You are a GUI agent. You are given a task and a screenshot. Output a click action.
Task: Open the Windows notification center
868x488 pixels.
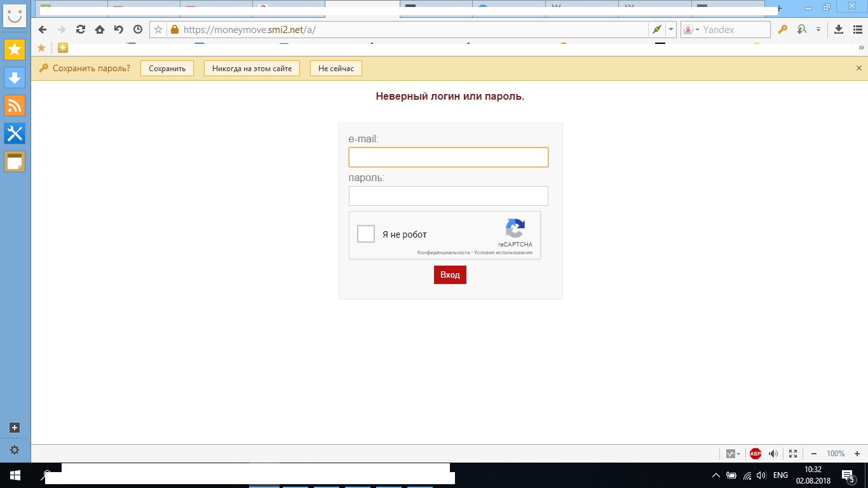tap(848, 475)
